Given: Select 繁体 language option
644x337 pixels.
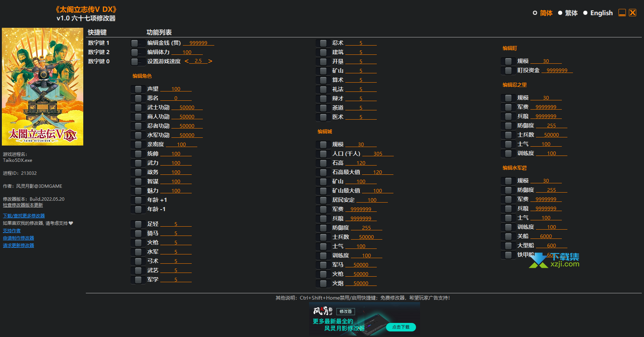Looking at the screenshot, I should tap(568, 13).
